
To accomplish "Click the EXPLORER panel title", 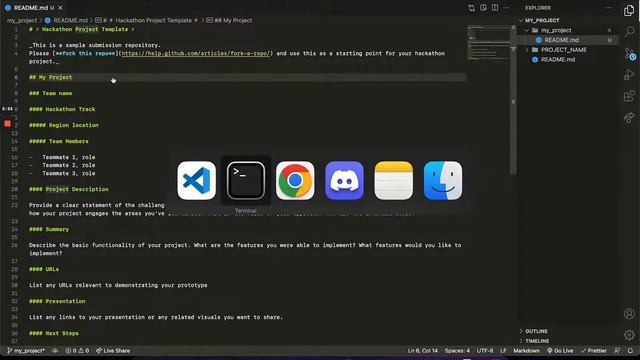I will point(538,8).
